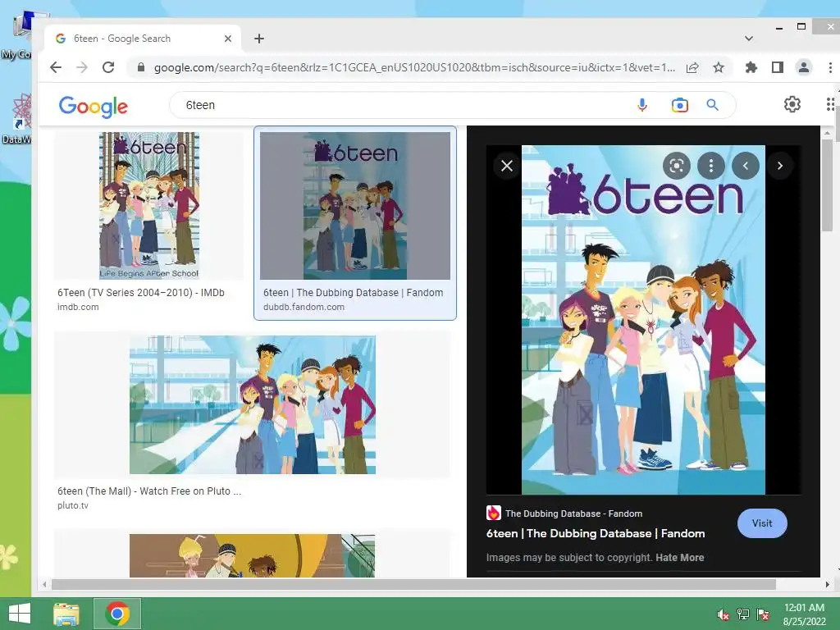Open the IMDb 6teen poster thumbnail
This screenshot has width=840, height=630.
pos(149,206)
